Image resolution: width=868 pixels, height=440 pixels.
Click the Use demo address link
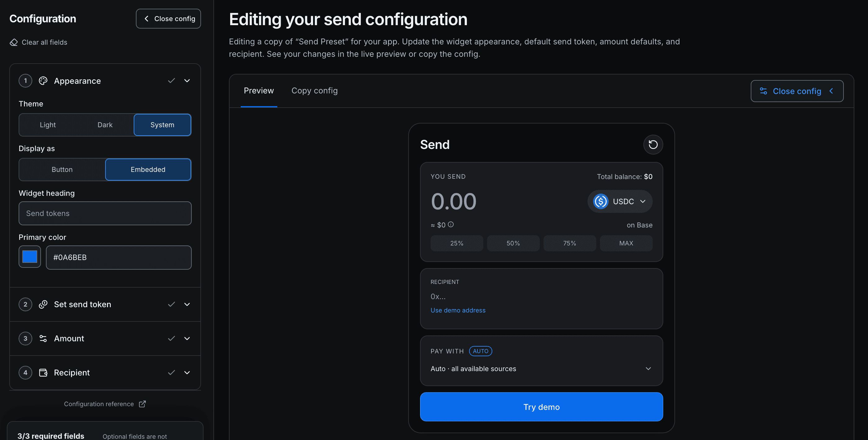coord(458,310)
